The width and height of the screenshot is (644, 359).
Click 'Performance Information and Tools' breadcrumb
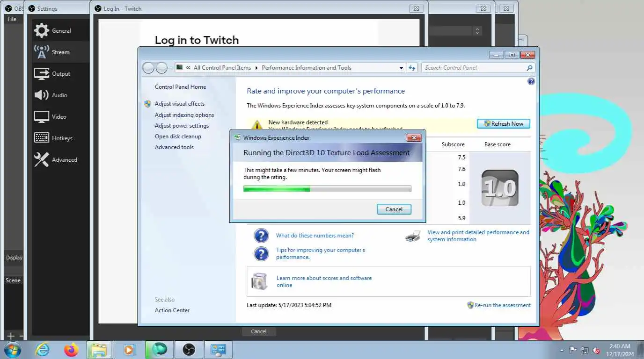(307, 68)
